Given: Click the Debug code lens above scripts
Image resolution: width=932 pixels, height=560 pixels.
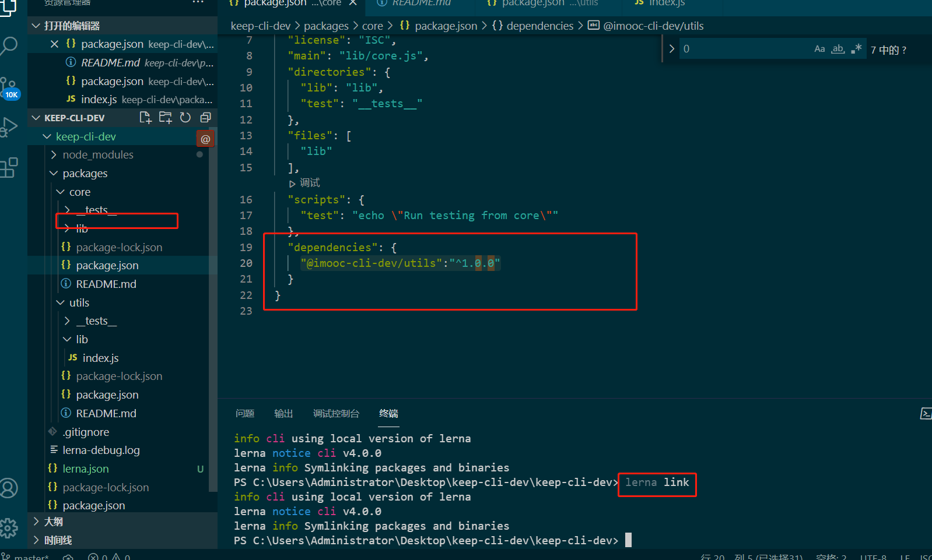Looking at the screenshot, I should point(305,183).
